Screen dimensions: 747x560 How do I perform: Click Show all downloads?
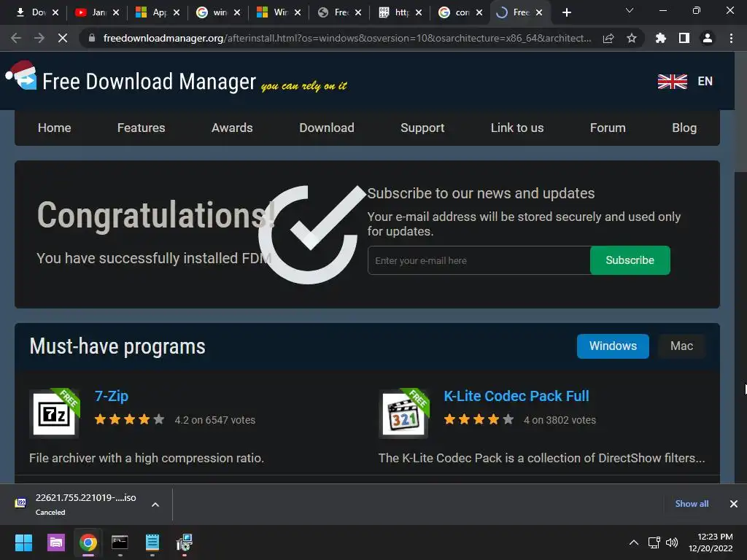(692, 504)
